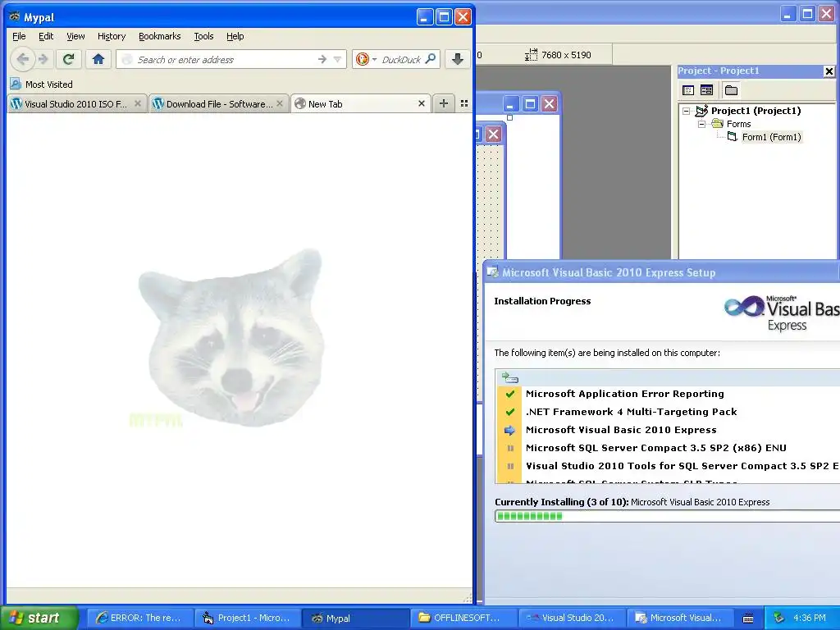Click on-screen keyboard icon in taskbar
Viewport: 840px width, 630px height.
point(748,619)
